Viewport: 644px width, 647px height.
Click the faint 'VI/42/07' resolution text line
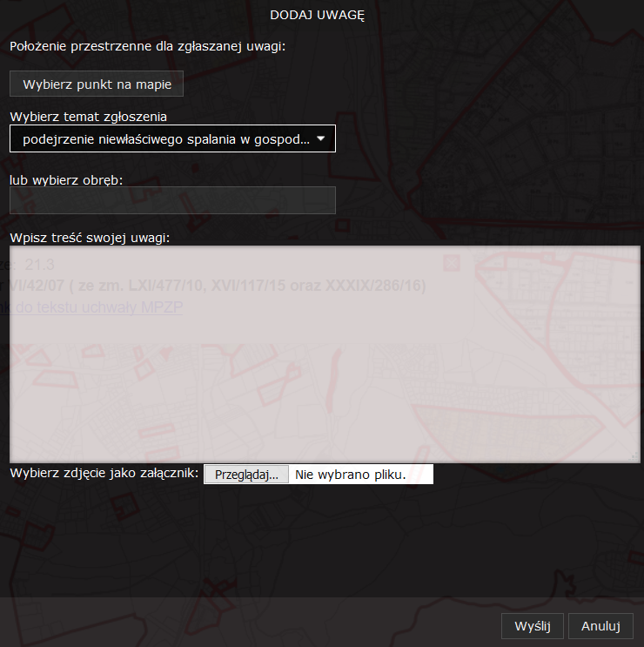[x=218, y=285]
